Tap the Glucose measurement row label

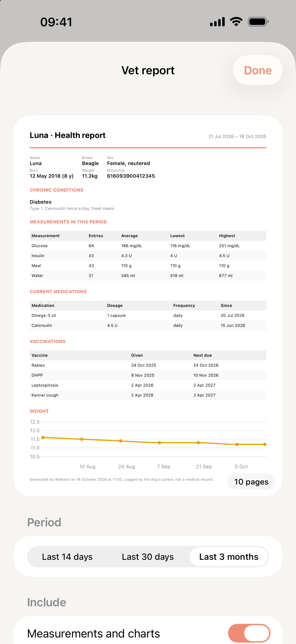[39, 246]
